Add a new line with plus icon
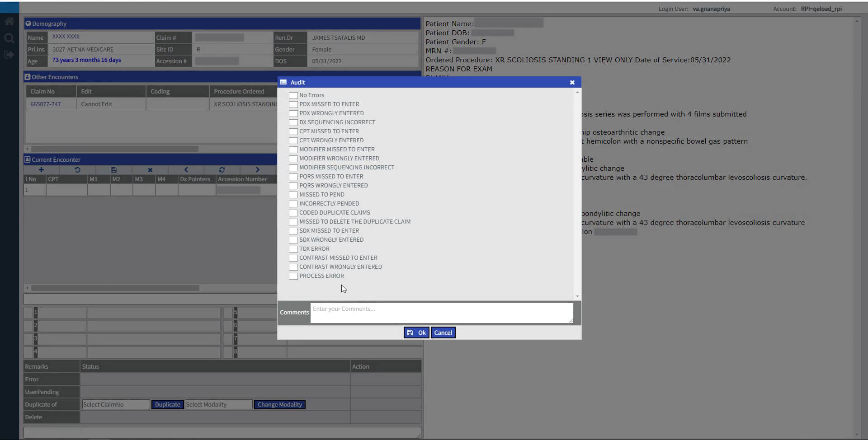868x440 pixels. (x=41, y=170)
